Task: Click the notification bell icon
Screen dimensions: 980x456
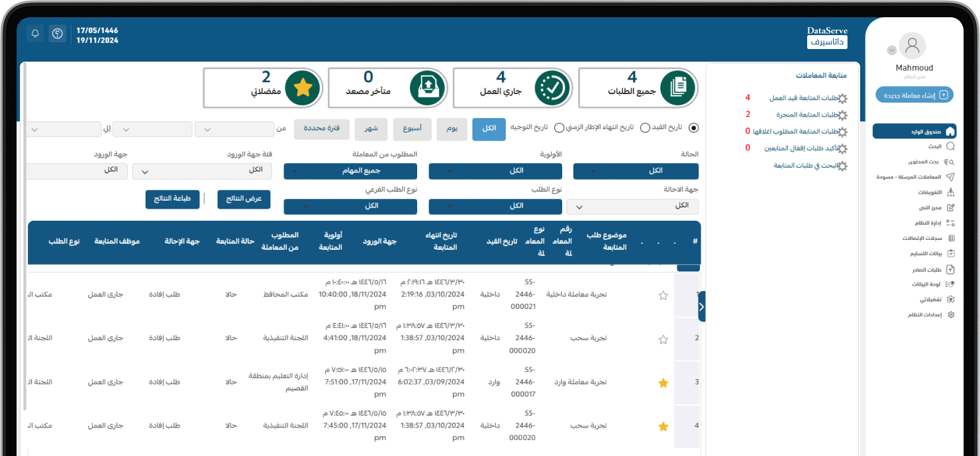Action: click(36, 33)
